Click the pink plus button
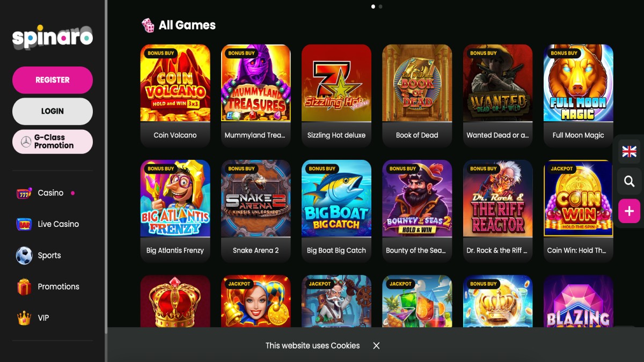Viewport: 644px width, 362px height. click(629, 211)
